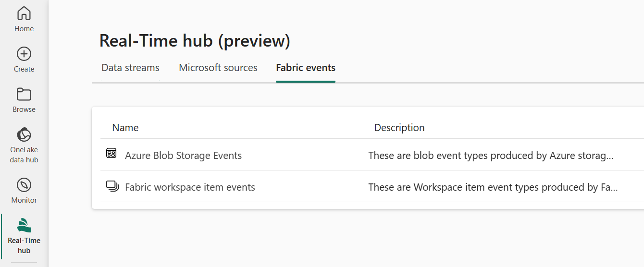Click the Real-Time hub (preview) heading
This screenshot has height=267, width=644.
(x=195, y=41)
